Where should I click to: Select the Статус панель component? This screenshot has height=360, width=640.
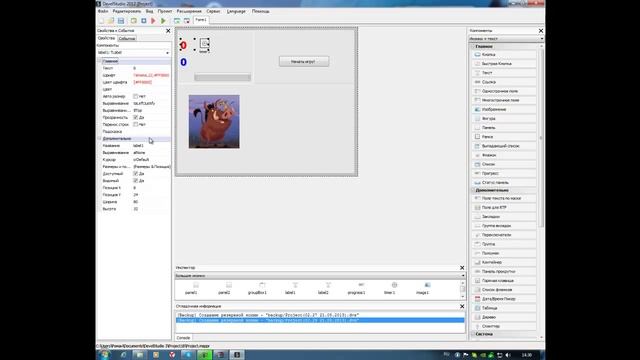[x=504, y=182]
